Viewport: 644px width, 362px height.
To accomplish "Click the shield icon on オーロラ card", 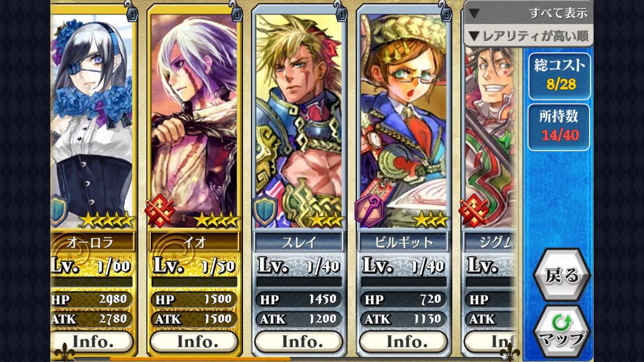I will pos(59,211).
